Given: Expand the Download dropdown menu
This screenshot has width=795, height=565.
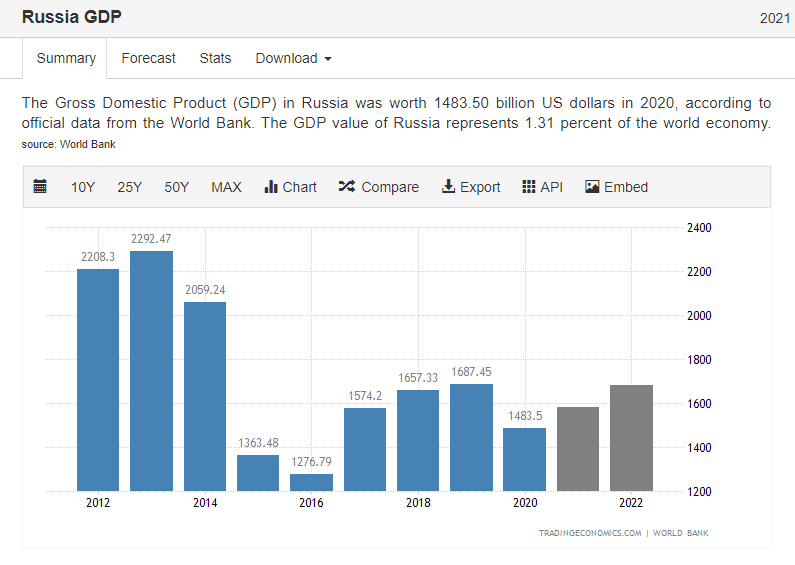Looking at the screenshot, I should click(x=293, y=58).
